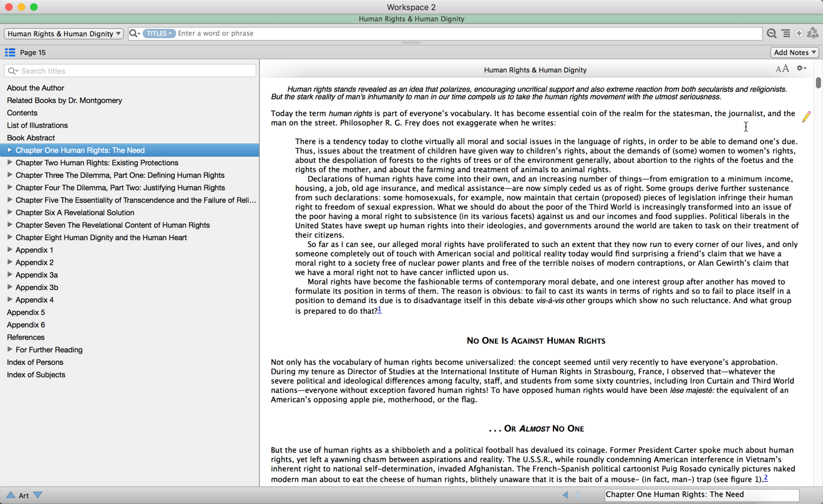Click the green Human Rights & Human Dignity tab
This screenshot has width=823, height=504.
pyautogui.click(x=411, y=19)
